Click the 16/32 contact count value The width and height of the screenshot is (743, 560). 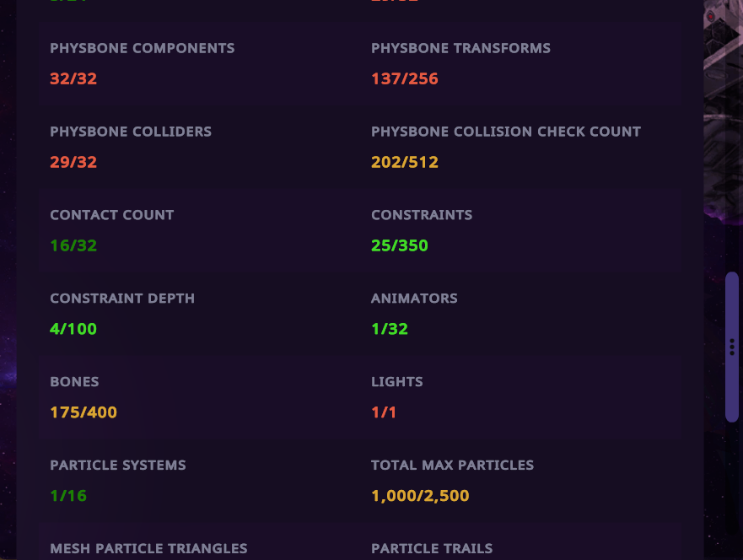[73, 245]
